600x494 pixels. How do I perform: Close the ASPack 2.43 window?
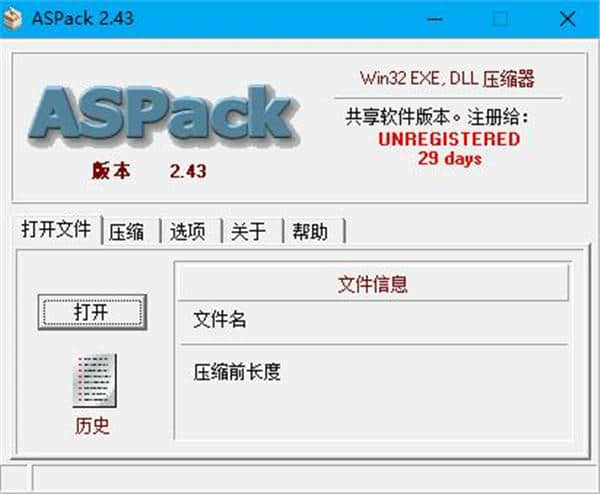click(x=567, y=18)
